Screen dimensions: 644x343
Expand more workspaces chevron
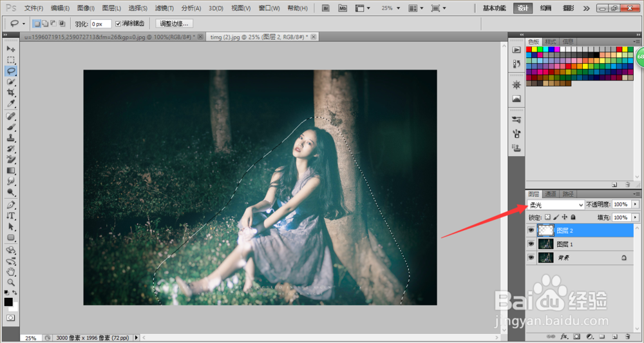[x=586, y=8]
